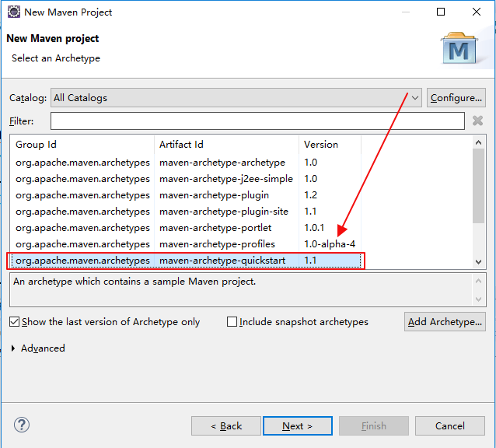Go back with the < Back button

pos(226,426)
